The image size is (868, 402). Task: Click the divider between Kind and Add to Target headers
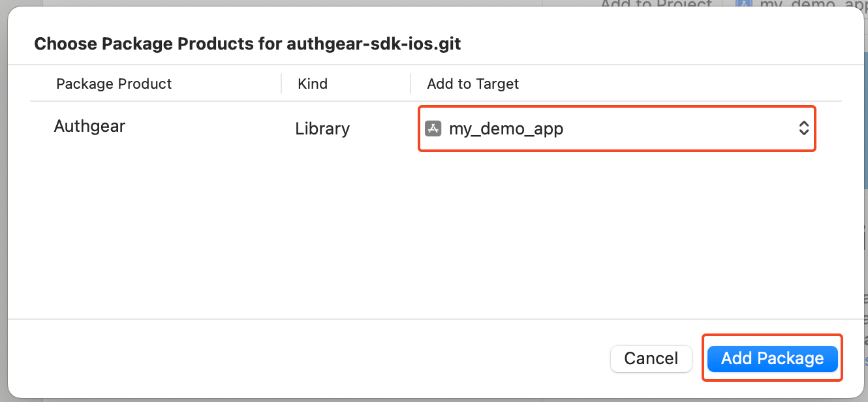click(x=411, y=84)
